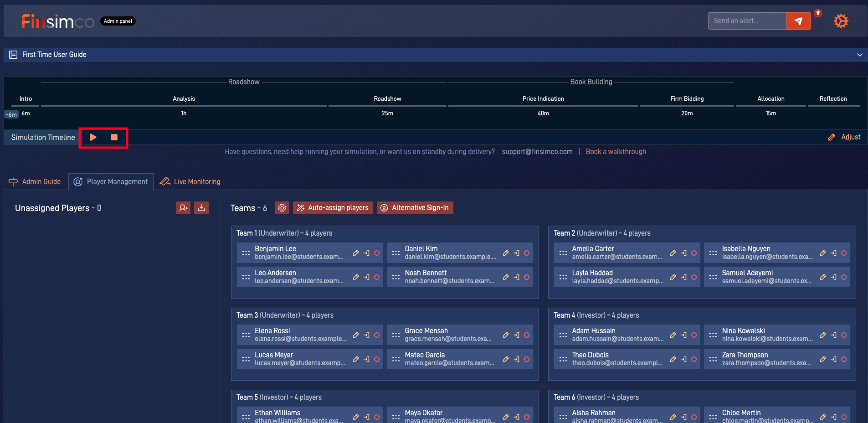
Task: Edit Elena Rossi's player entry
Action: [356, 335]
